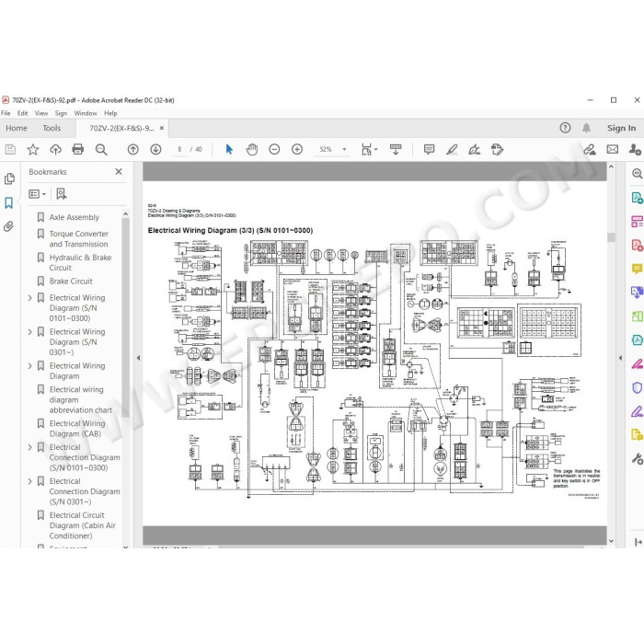Click the Zoom out minus icon
Screen dimensions: 644x644
[x=274, y=149]
